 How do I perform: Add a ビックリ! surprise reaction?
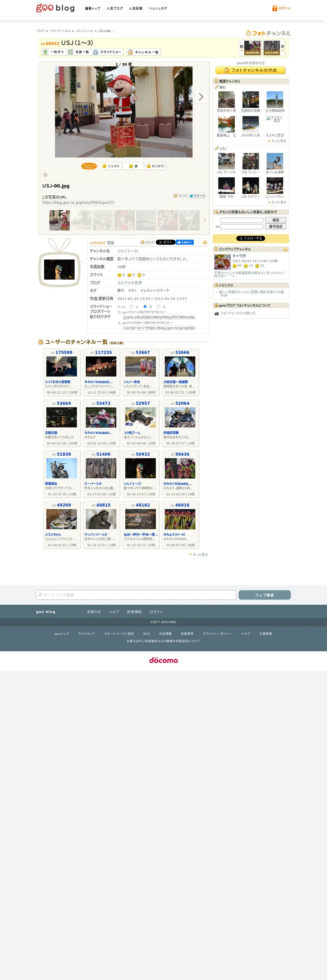[155, 166]
